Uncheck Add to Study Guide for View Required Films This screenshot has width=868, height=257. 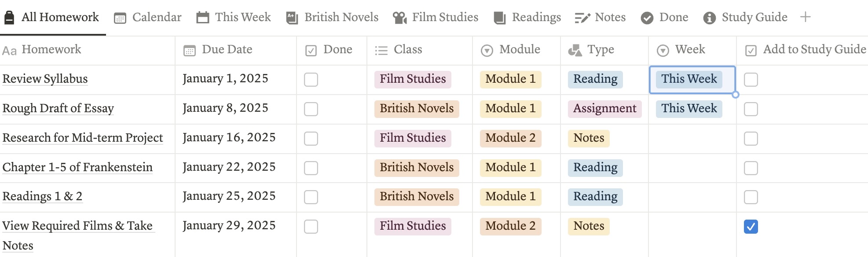[751, 226]
